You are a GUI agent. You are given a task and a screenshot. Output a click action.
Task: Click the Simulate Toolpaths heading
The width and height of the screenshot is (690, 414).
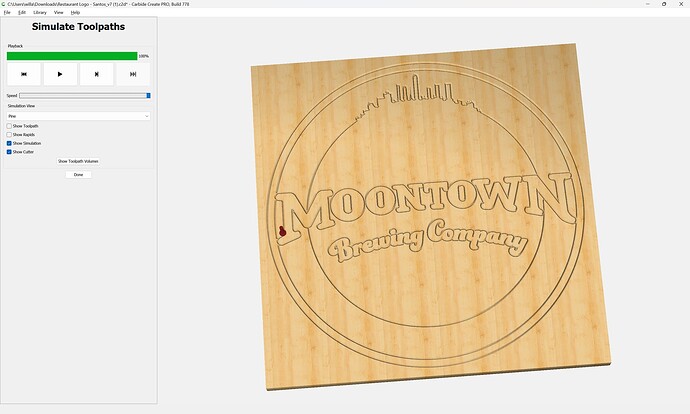pos(78,27)
